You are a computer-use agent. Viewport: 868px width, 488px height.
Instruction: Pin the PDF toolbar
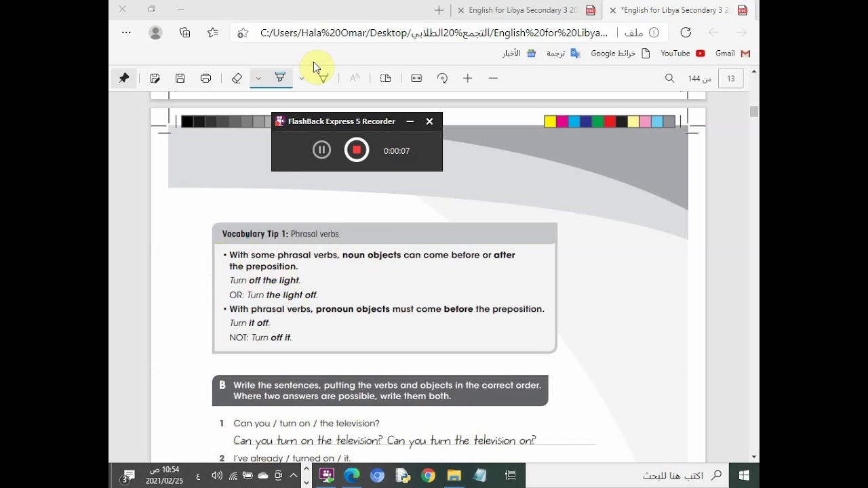click(124, 79)
